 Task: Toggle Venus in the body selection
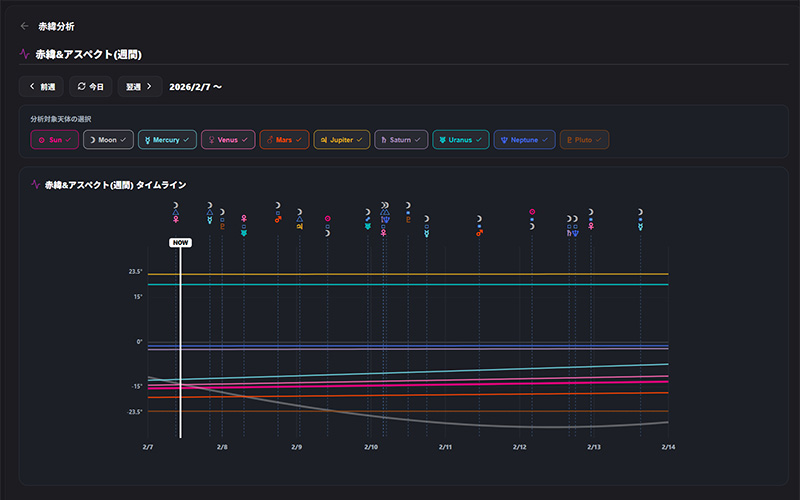[x=228, y=140]
